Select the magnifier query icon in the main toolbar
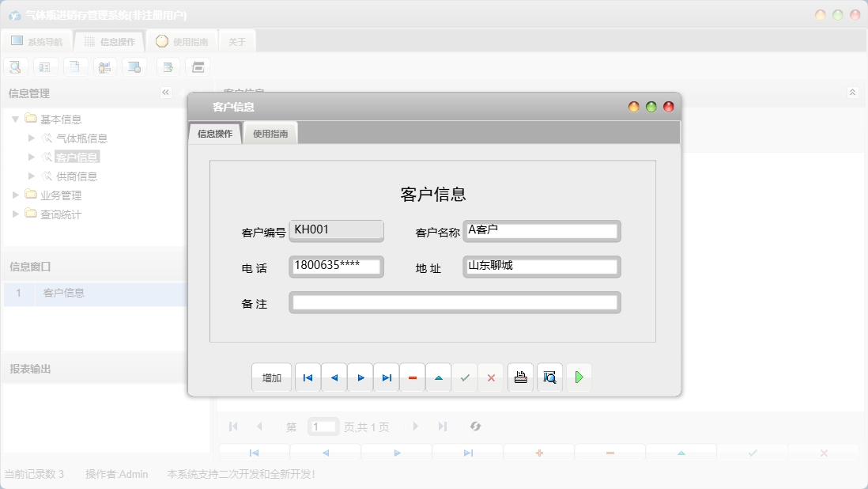Viewport: 868px width, 489px height. coord(15,66)
